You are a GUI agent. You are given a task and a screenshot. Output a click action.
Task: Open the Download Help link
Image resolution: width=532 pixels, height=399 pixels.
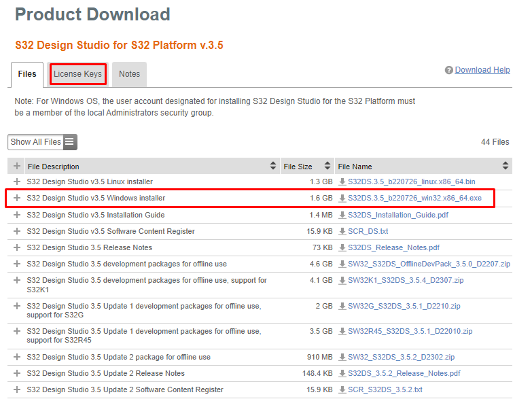(x=482, y=70)
